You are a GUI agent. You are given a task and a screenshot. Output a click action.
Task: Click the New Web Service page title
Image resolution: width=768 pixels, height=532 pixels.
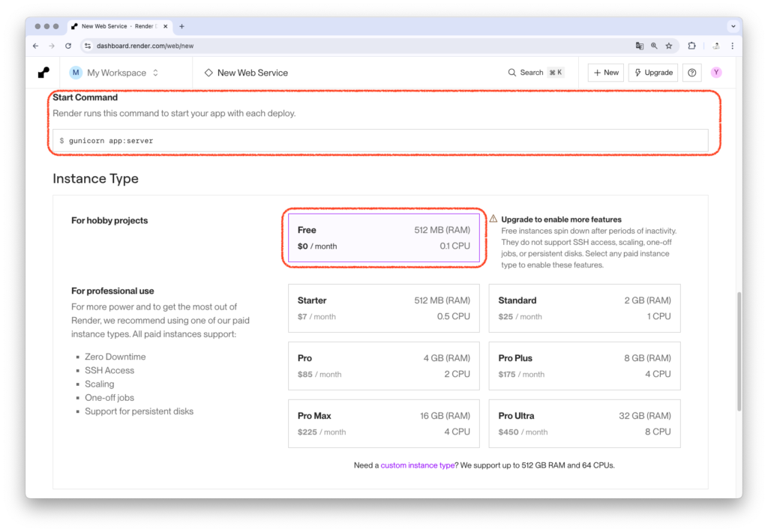(252, 73)
